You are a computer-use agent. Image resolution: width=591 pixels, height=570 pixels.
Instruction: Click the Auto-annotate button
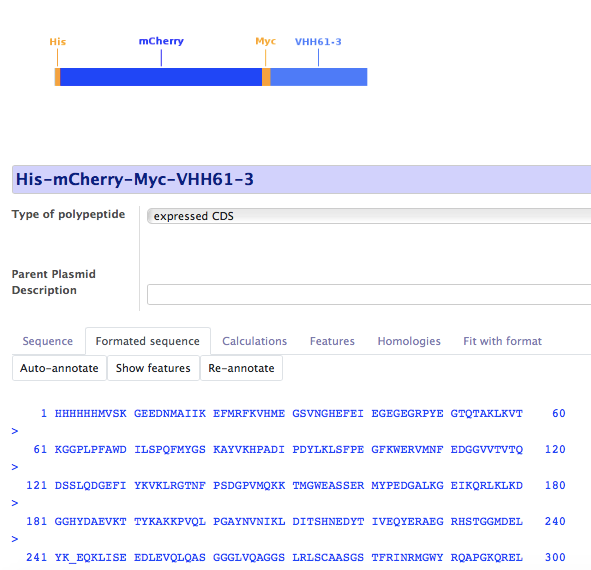pos(59,368)
